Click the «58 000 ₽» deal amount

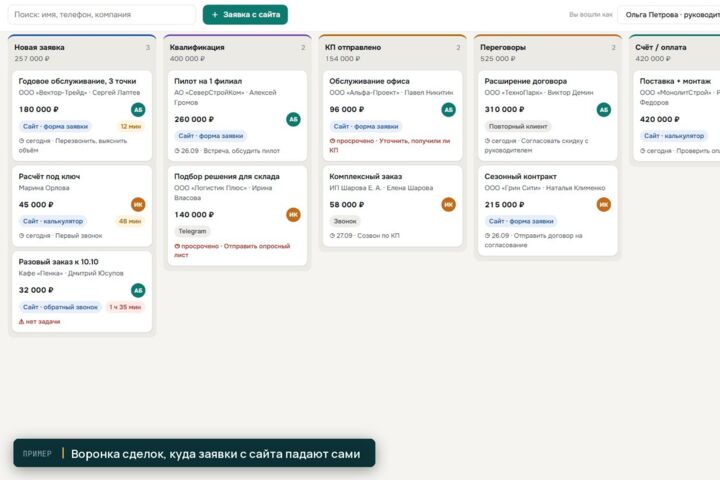pyautogui.click(x=347, y=204)
